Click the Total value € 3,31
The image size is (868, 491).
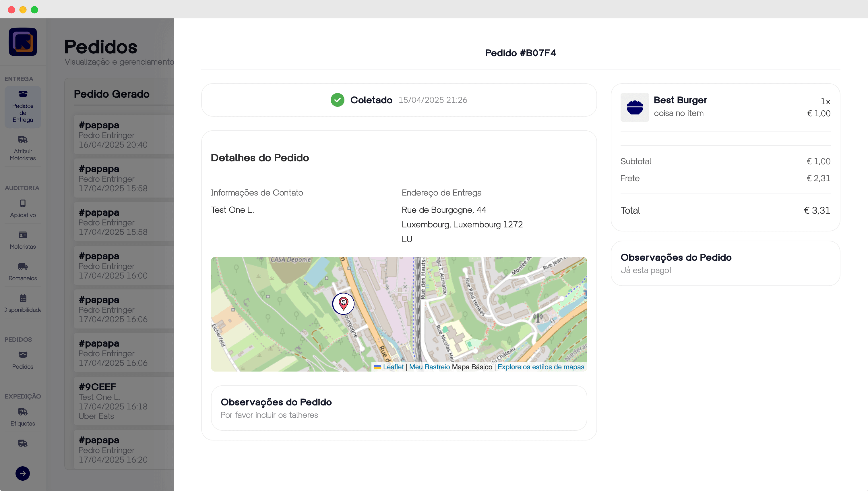817,210
